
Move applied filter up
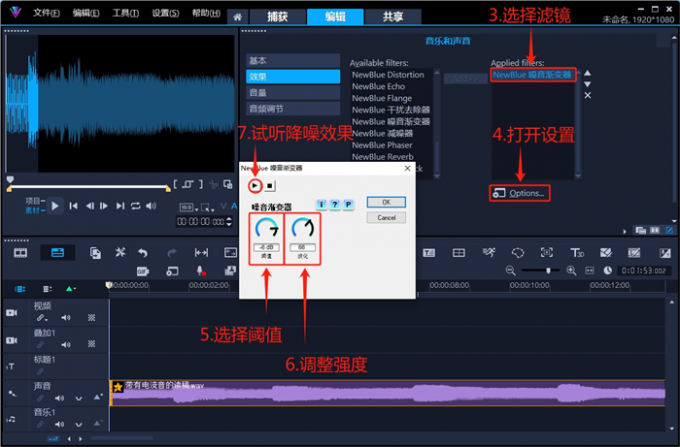click(587, 73)
